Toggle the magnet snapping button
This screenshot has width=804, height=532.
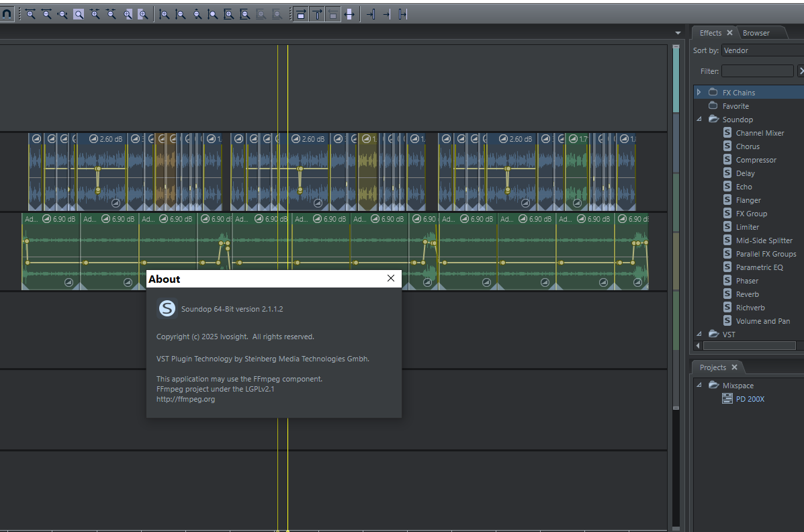7,13
